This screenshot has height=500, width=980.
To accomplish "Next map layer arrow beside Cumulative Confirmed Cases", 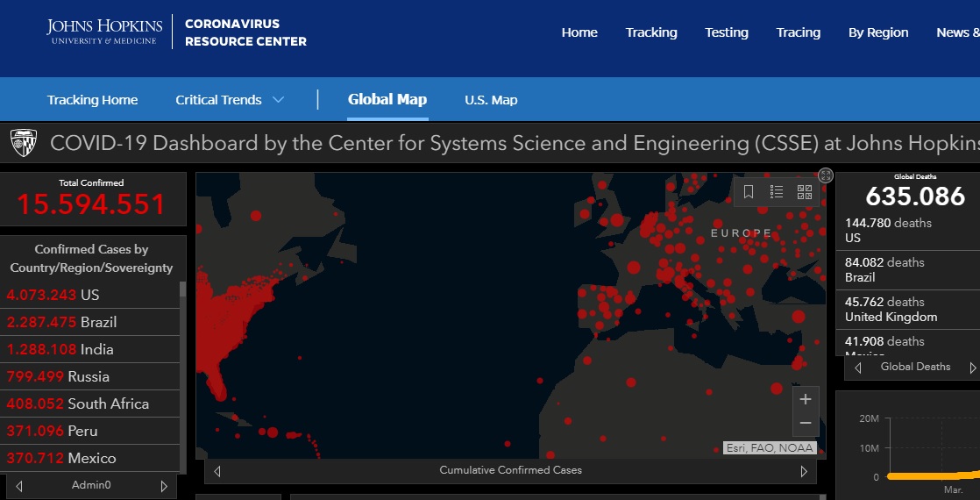I will (805, 471).
